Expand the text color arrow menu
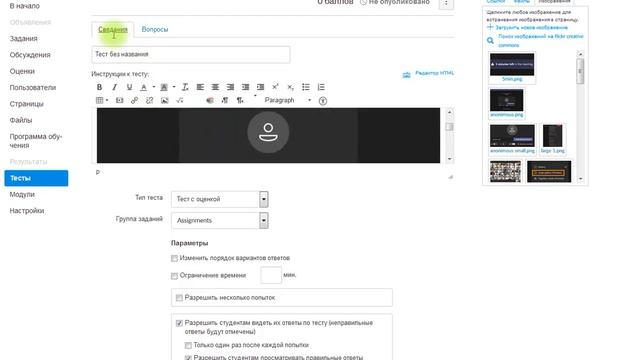This screenshot has width=640, height=360. tap(153, 87)
